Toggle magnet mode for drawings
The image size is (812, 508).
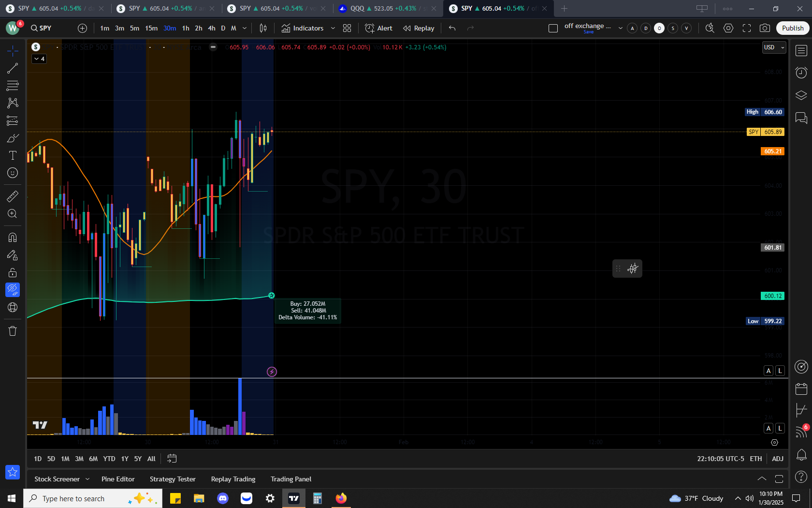(x=13, y=238)
